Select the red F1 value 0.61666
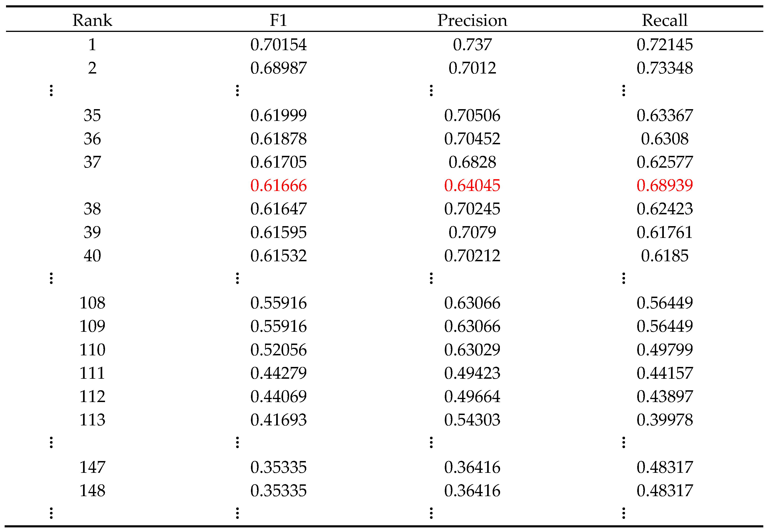 pos(278,185)
